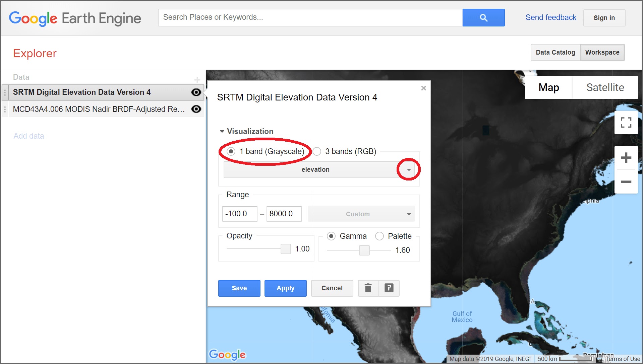
Task: Click the 500 km map scale control
Action: point(566,359)
